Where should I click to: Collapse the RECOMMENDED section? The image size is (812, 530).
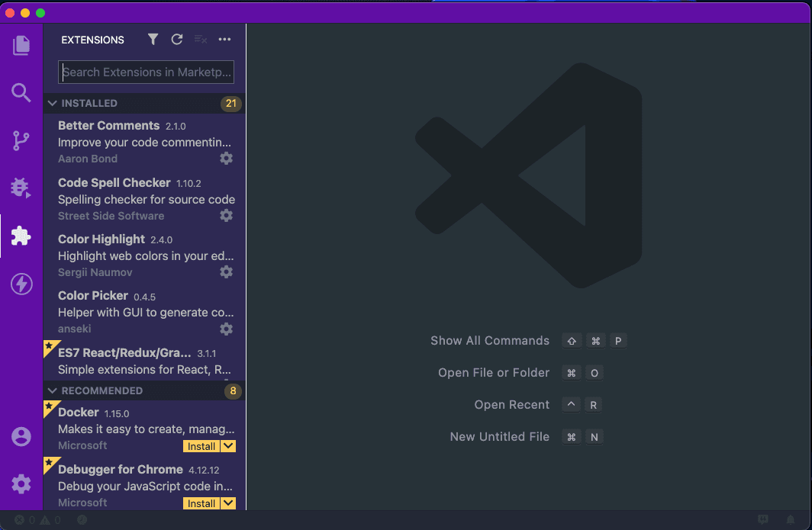click(53, 390)
